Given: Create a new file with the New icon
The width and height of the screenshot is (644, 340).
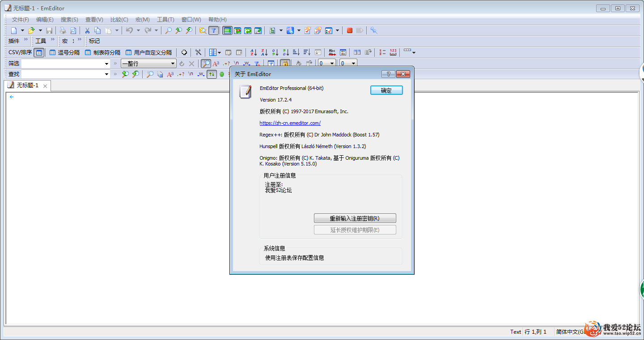Looking at the screenshot, I should coord(14,30).
